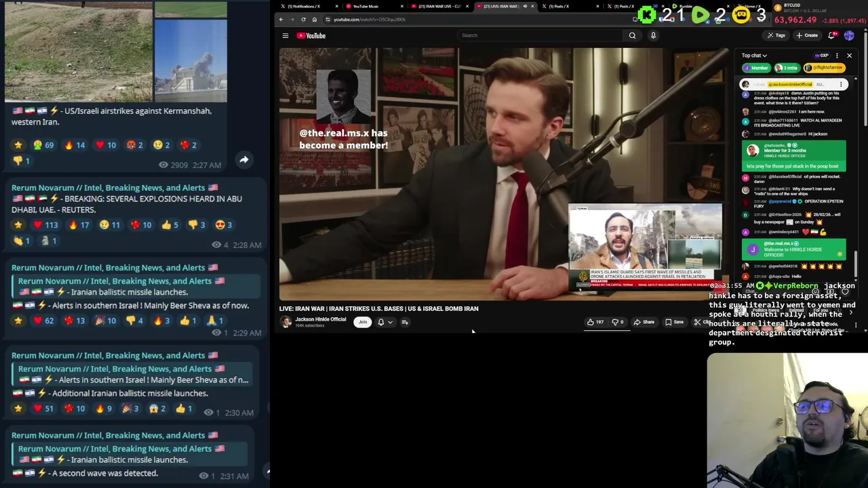Click the Create button in YouTube header
Image resolution: width=868 pixels, height=488 pixels.
[807, 35]
